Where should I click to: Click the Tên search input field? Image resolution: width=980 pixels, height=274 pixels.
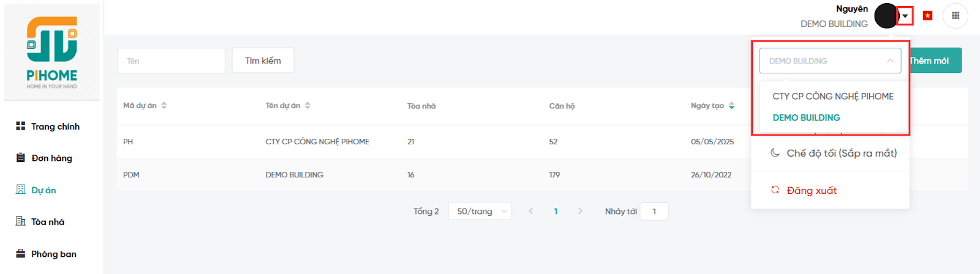pos(171,61)
